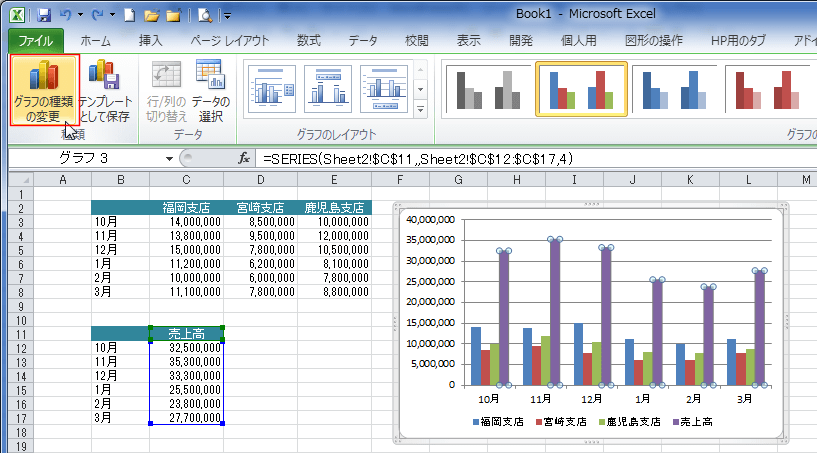
Task: Open the ファイル (File) tab
Action: click(x=36, y=41)
